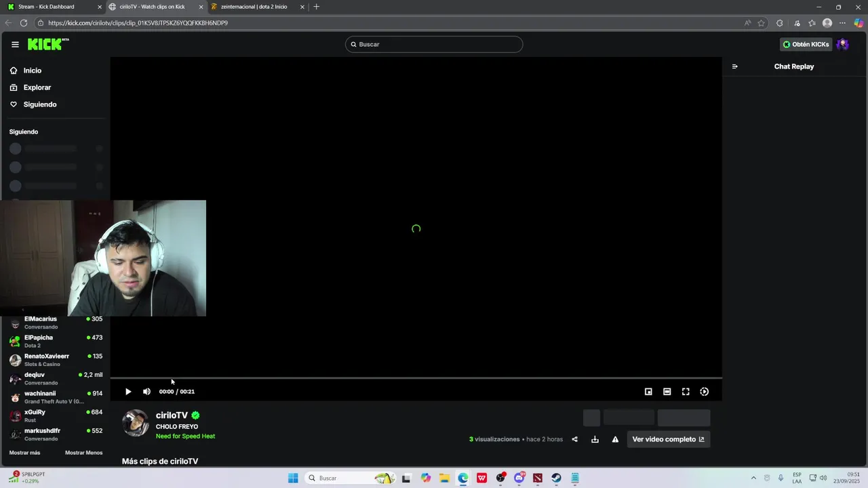Open the favorites list
This screenshot has height=488, width=868.
tap(812, 23)
